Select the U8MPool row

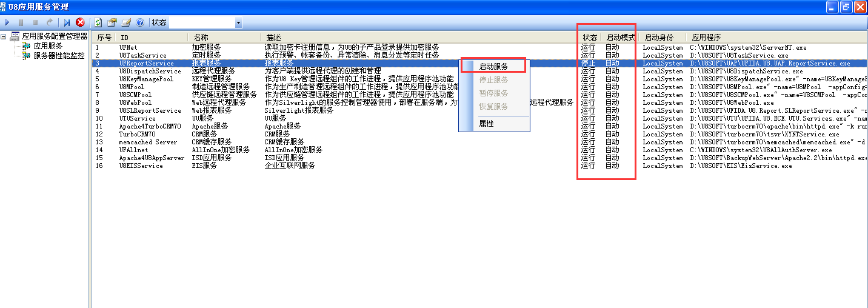480,87
